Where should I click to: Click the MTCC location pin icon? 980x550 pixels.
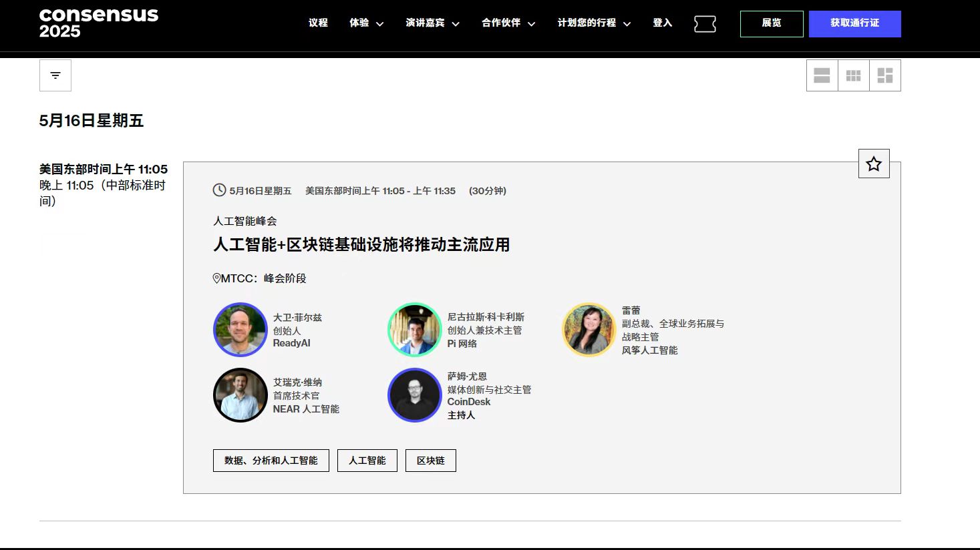click(x=216, y=278)
